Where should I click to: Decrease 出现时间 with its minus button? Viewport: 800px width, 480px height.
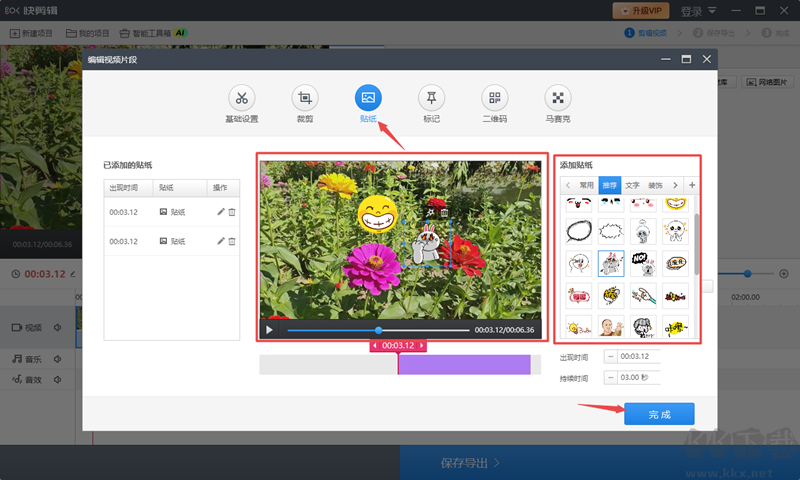[610, 356]
